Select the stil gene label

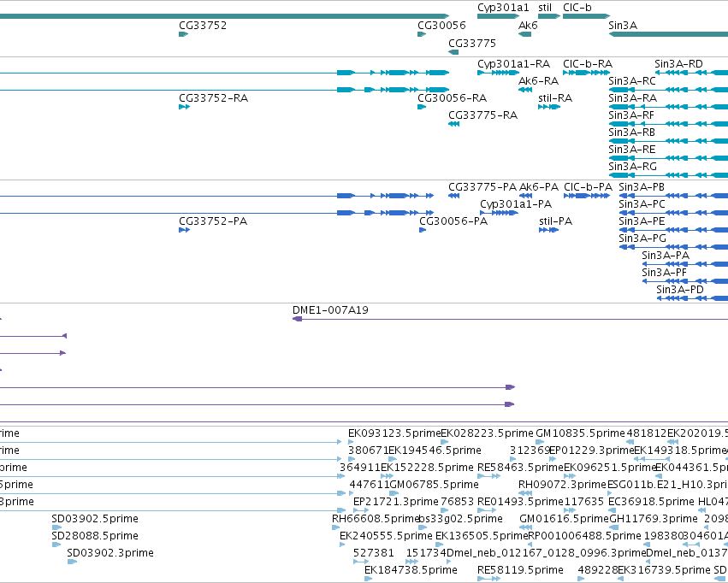point(545,8)
